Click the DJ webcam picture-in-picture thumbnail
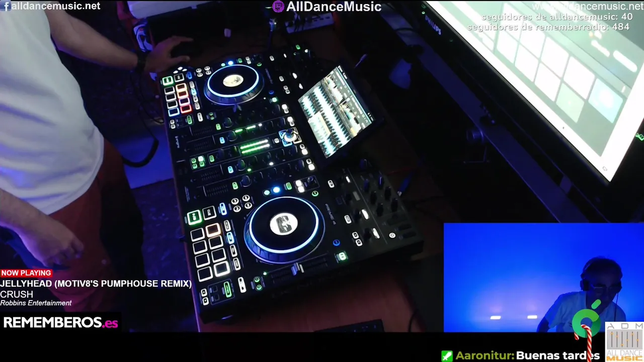Viewport: 644px width, 362px height. [x=543, y=278]
